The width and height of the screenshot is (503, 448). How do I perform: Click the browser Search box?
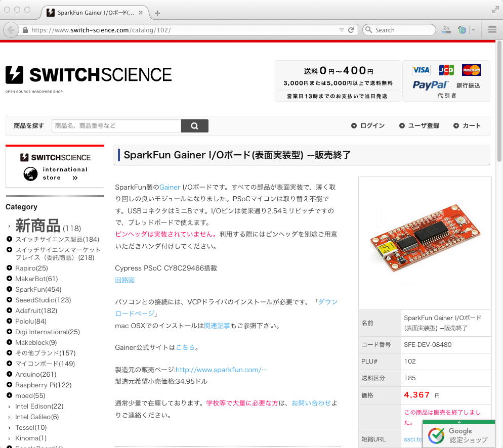tap(399, 30)
